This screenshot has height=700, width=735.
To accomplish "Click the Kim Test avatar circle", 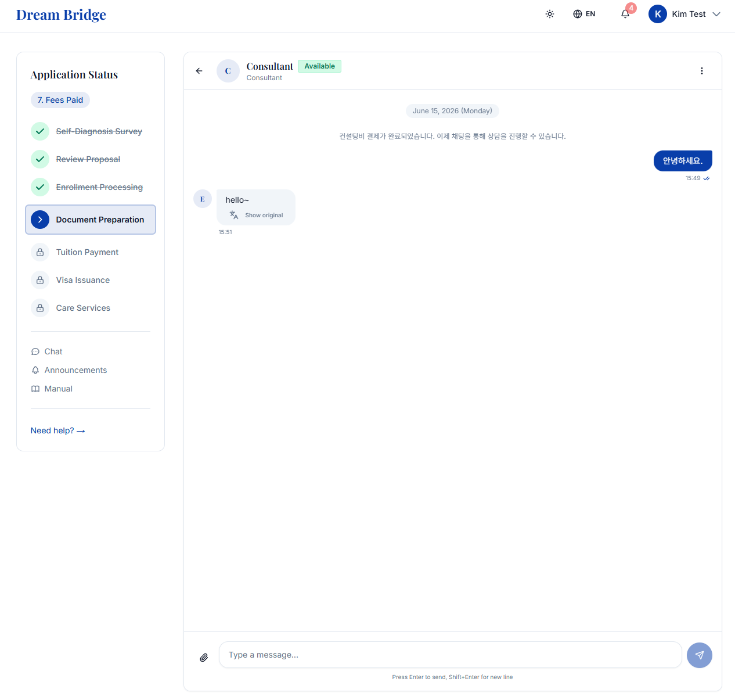I will (x=658, y=14).
